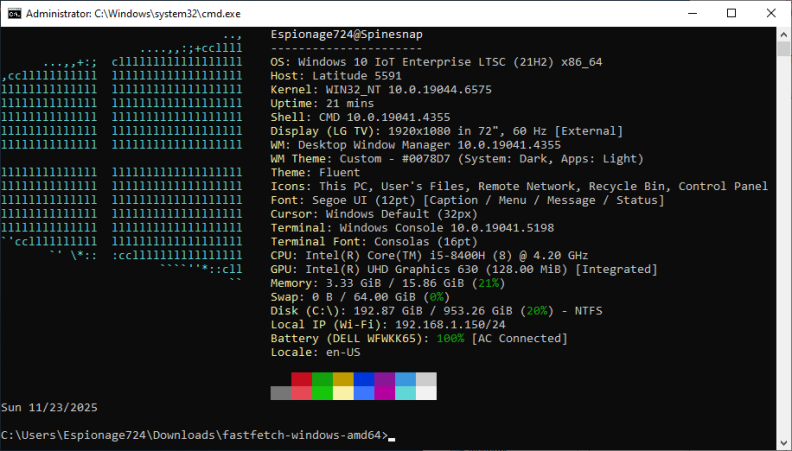Click the bright cyan color block

coord(406,393)
